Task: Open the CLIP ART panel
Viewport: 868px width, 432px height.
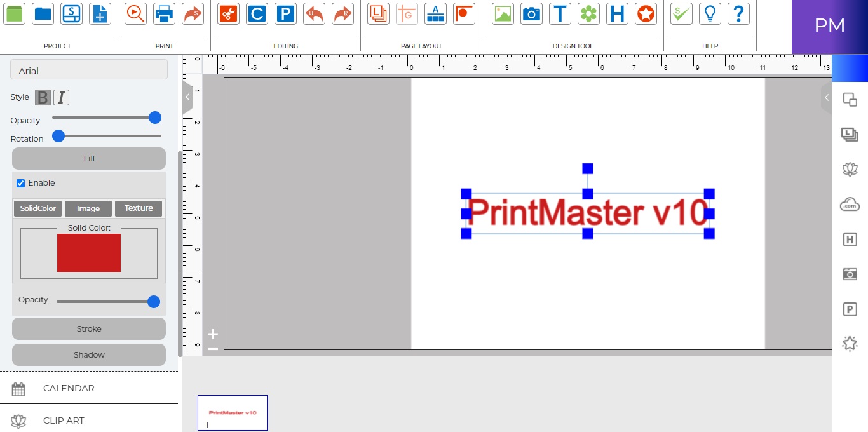Action: [x=89, y=420]
